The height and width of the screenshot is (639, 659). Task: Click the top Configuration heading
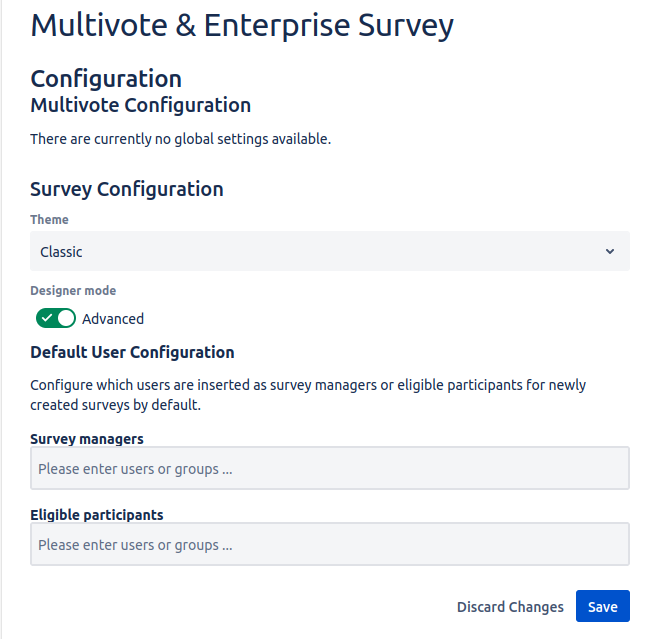(x=106, y=78)
